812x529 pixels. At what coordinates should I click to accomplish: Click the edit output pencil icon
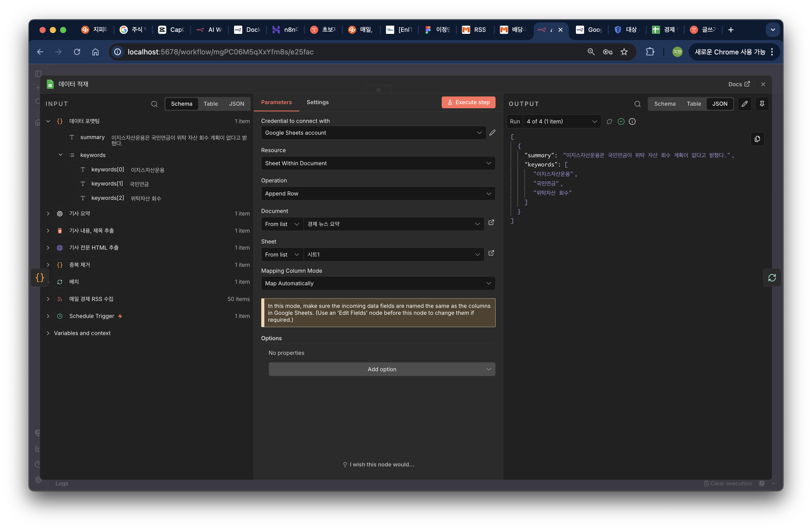click(745, 104)
